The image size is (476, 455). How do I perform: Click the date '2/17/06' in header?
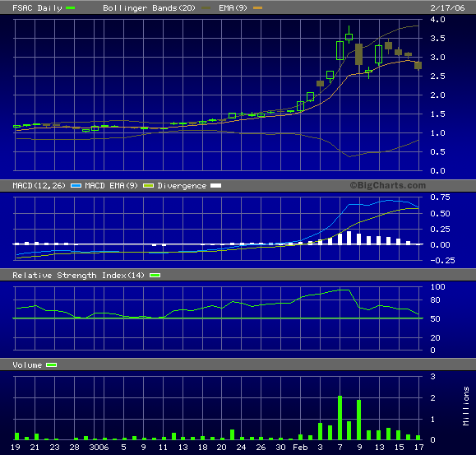pos(447,8)
